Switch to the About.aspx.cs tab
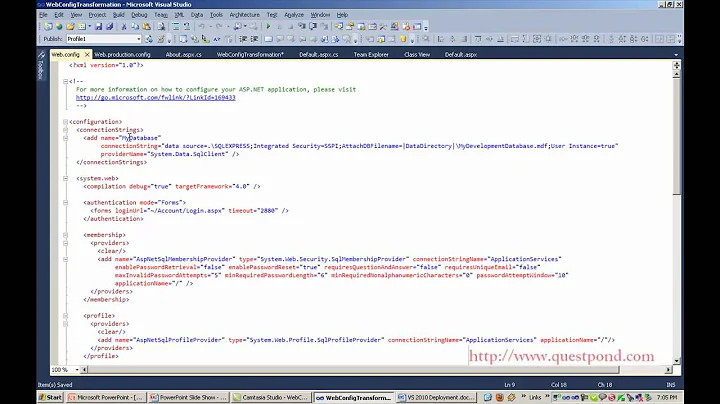 pyautogui.click(x=183, y=55)
